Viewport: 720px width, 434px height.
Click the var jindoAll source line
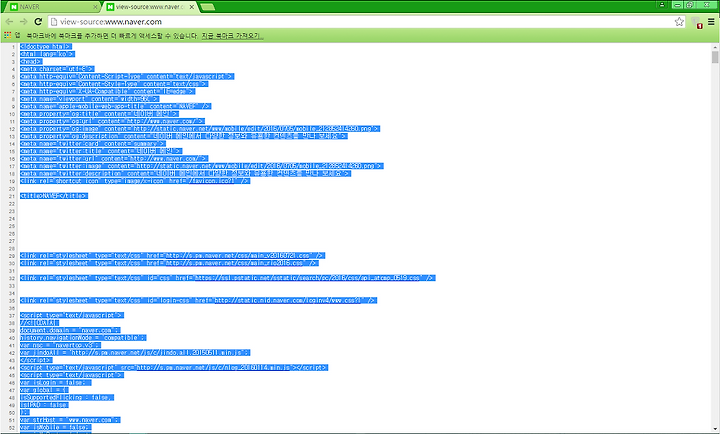click(x=135, y=353)
